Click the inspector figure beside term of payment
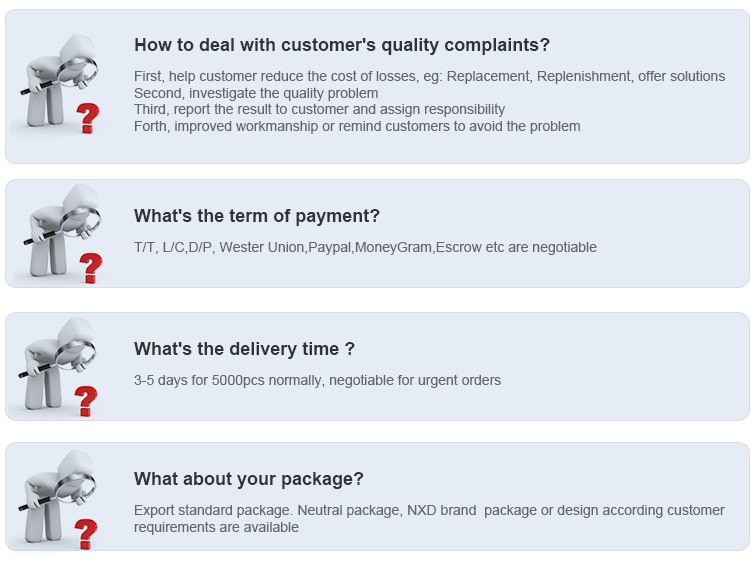 pyautogui.click(x=61, y=230)
